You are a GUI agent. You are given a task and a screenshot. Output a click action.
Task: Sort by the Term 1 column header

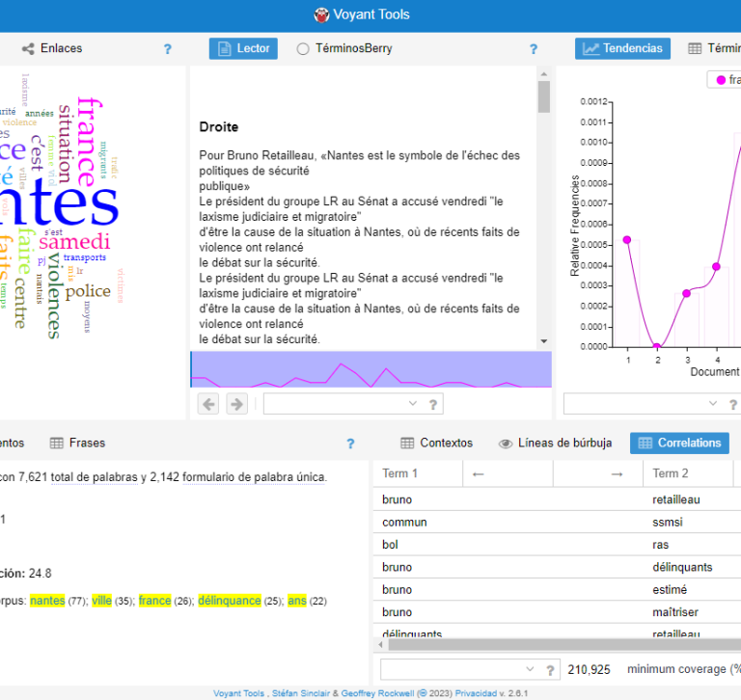(417, 473)
